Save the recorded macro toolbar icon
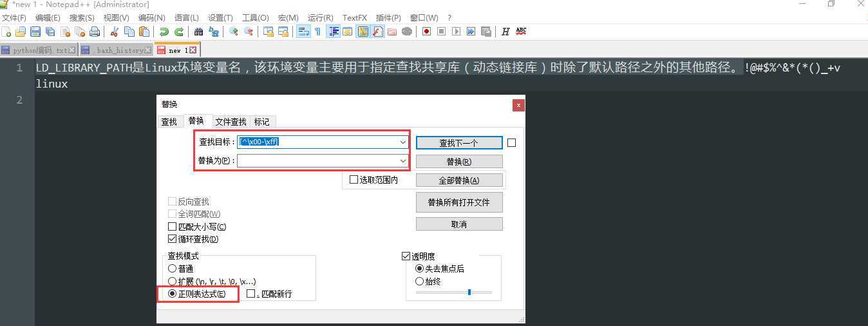 [486, 31]
